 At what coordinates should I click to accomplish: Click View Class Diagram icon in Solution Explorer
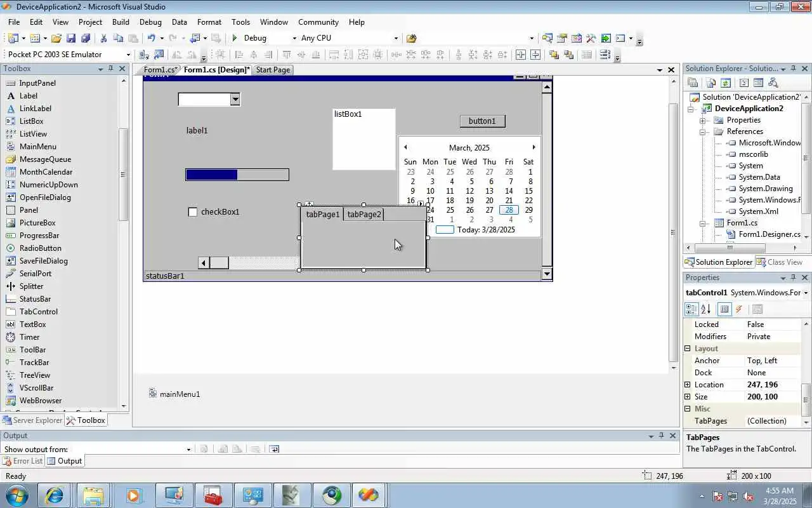point(773,83)
